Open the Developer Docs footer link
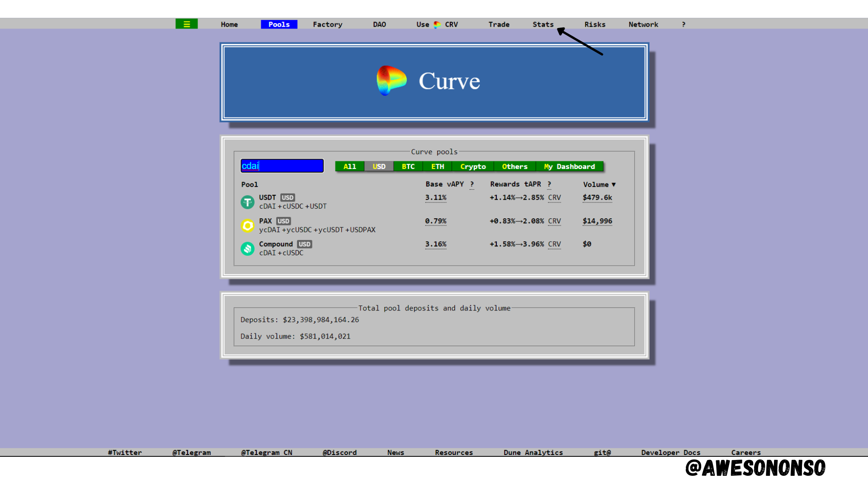This screenshot has width=868, height=488. pos(671,452)
